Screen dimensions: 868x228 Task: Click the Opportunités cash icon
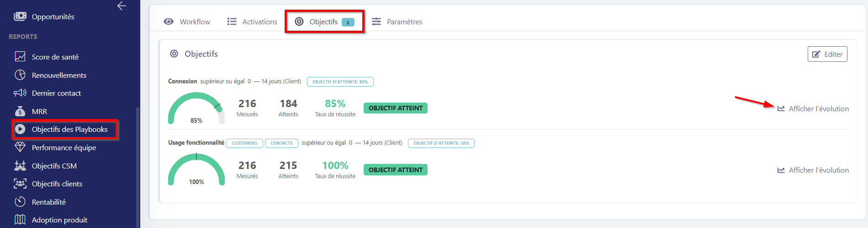click(20, 16)
